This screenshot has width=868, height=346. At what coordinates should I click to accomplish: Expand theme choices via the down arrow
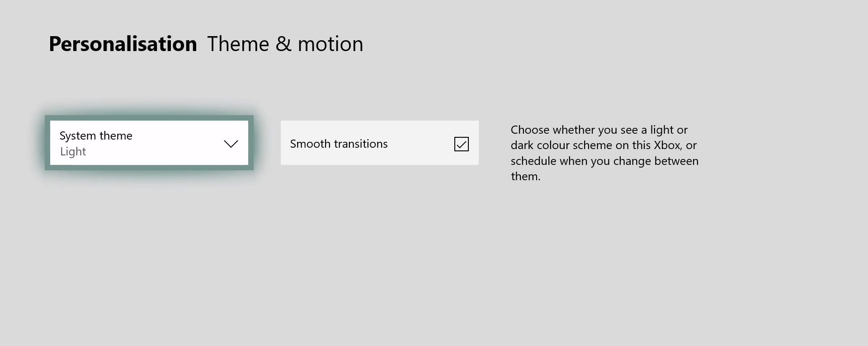point(231,144)
